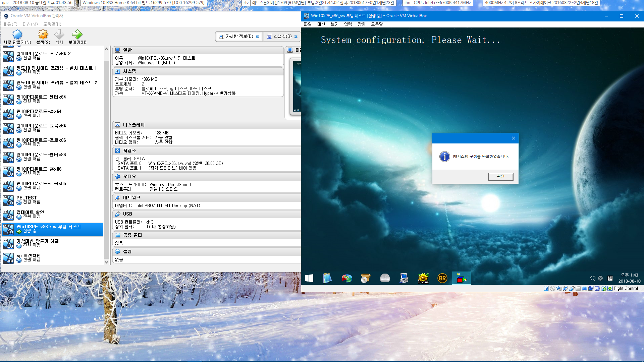Open Devices (장치) menu in VM window
The width and height of the screenshot is (644, 362).
tap(361, 24)
